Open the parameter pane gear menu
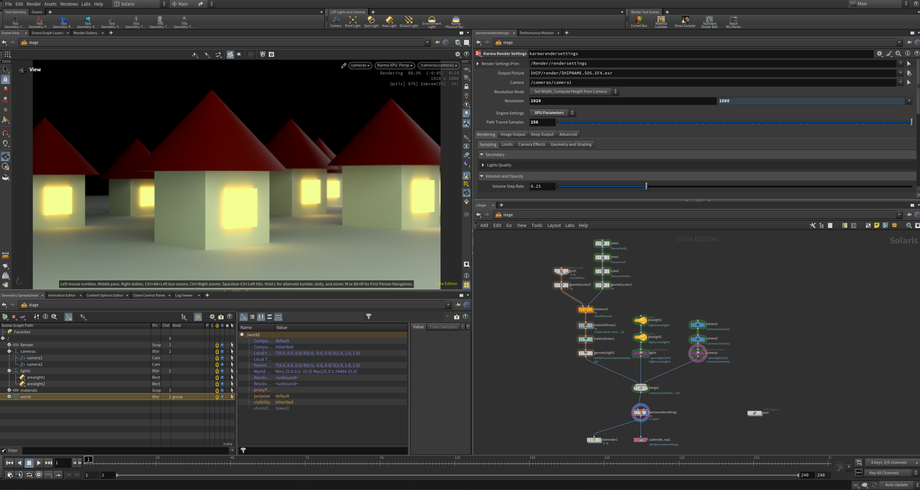Viewport: 920px width, 490px height. point(879,54)
